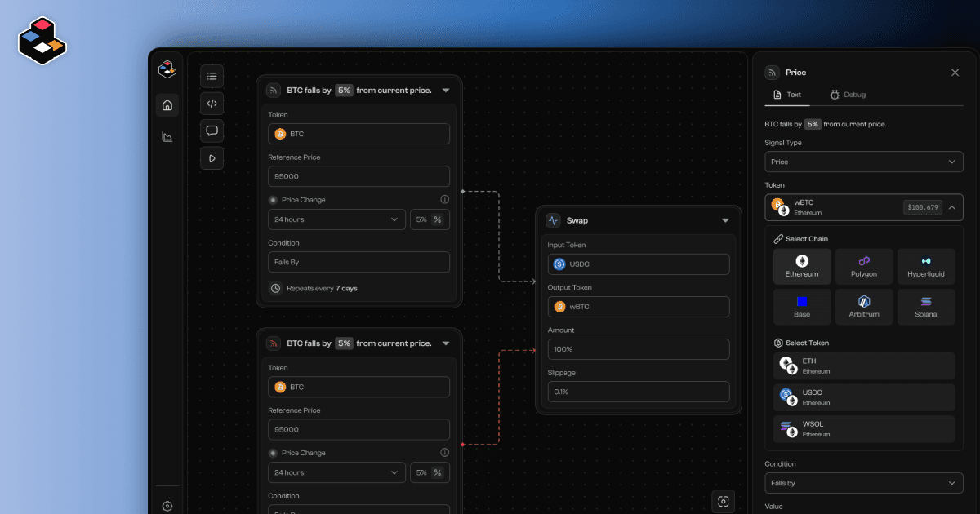Select Price Change radio in second node
The width and height of the screenshot is (980, 514).
click(x=273, y=453)
